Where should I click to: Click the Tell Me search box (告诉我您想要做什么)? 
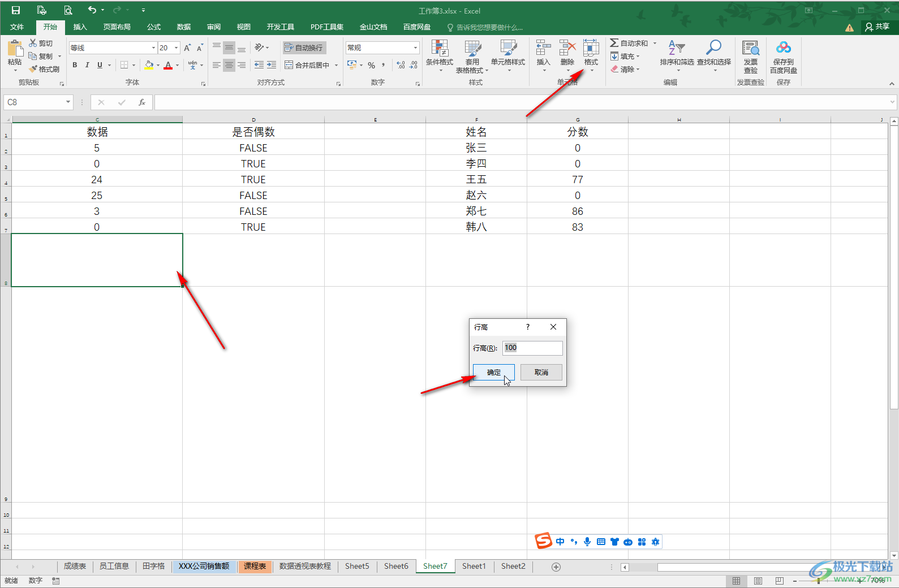[x=485, y=27]
